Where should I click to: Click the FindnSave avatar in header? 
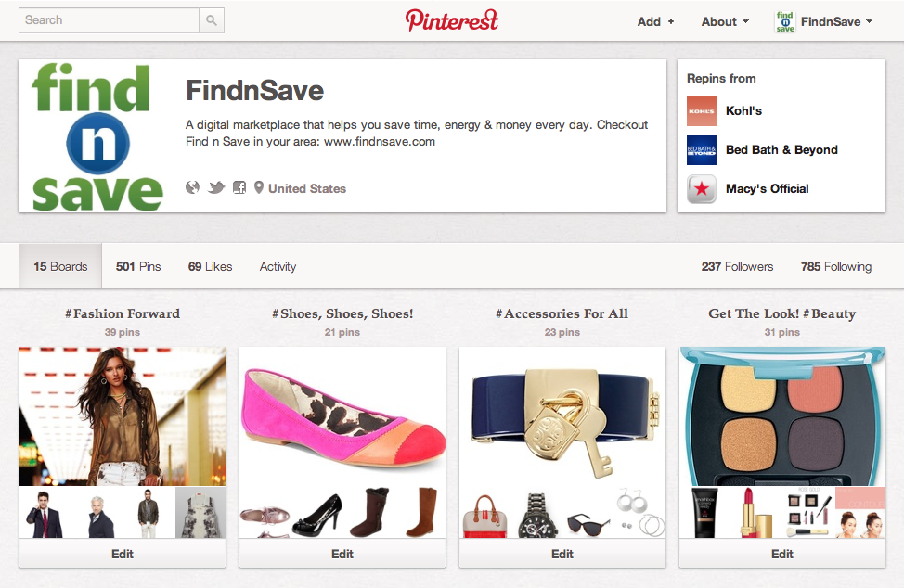pos(784,21)
